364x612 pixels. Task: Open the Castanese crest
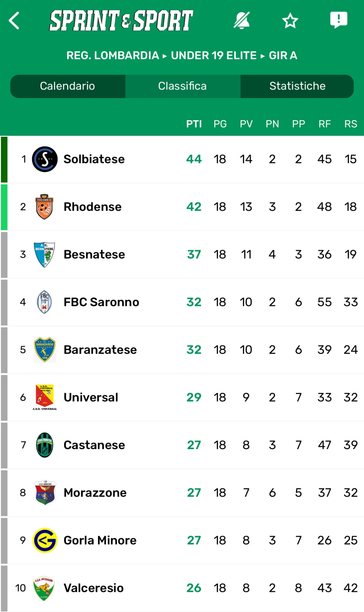click(45, 445)
